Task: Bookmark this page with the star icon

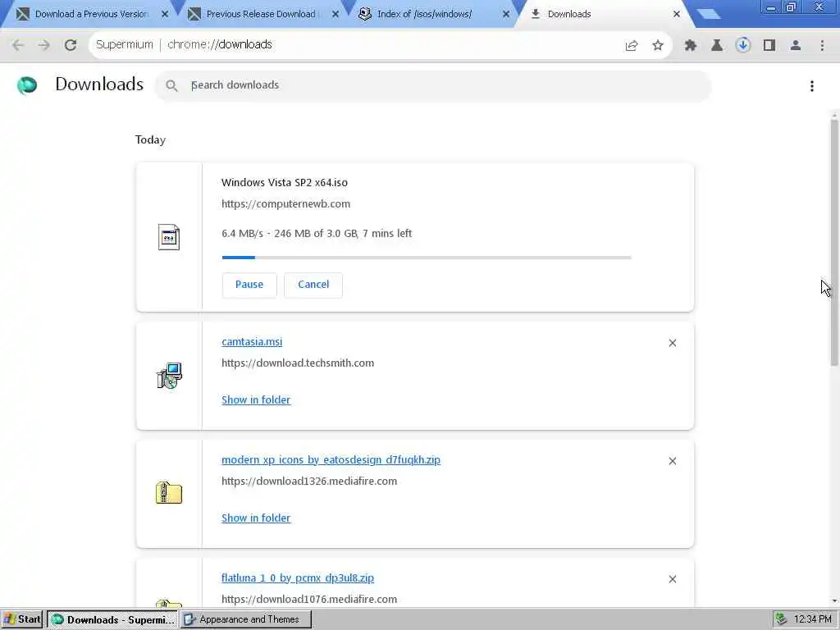Action: coord(658,46)
